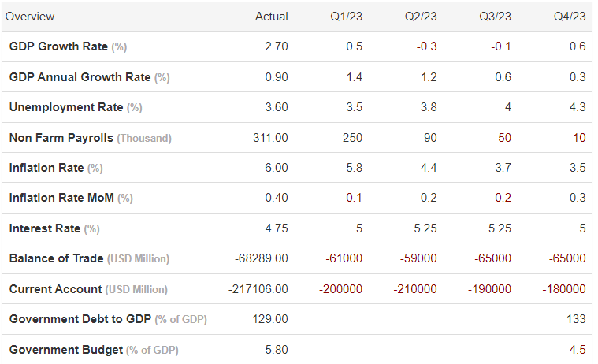Viewport: 598px width, 364px height.
Task: Open the GDP Growth Rate indicator link
Action: tap(58, 46)
